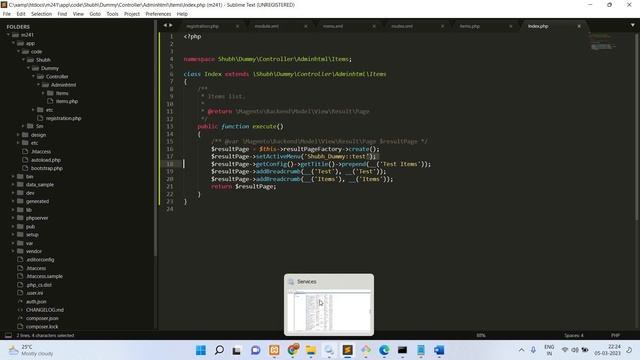Expand the generated folder
The width and height of the screenshot is (640, 360).
13,201
